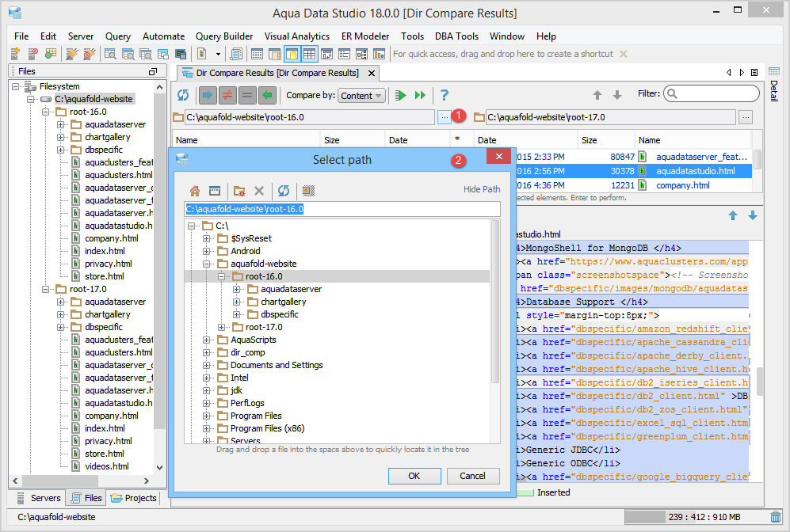Click the Refresh icon in Select path toolbar

[284, 191]
